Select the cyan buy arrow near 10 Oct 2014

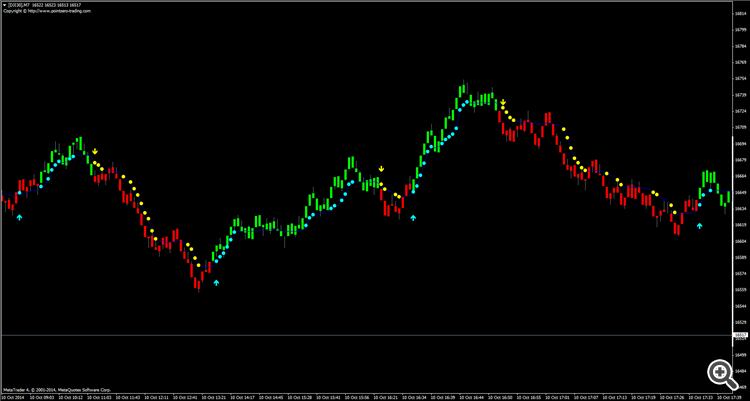[x=19, y=217]
